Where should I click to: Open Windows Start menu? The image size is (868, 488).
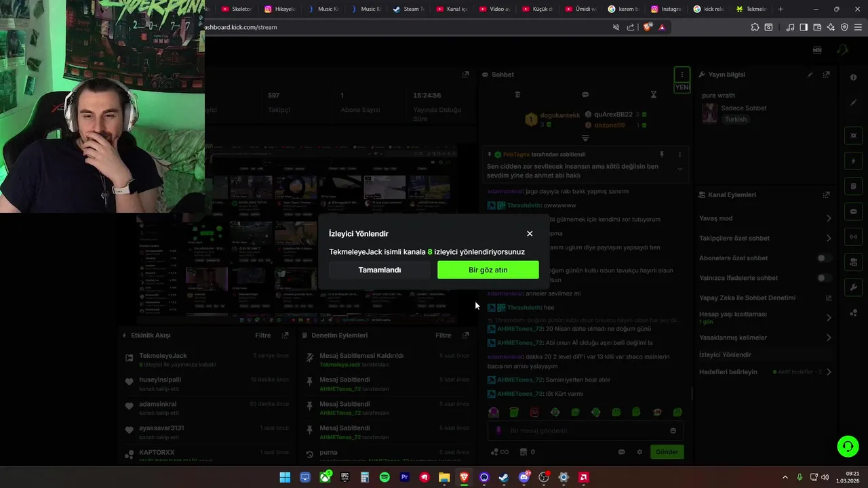coord(285,477)
